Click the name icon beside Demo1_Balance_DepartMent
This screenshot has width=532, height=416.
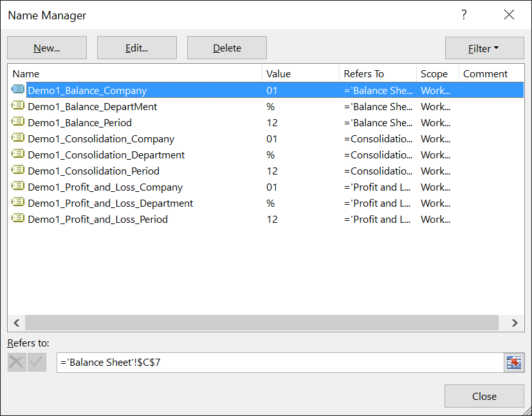point(18,107)
